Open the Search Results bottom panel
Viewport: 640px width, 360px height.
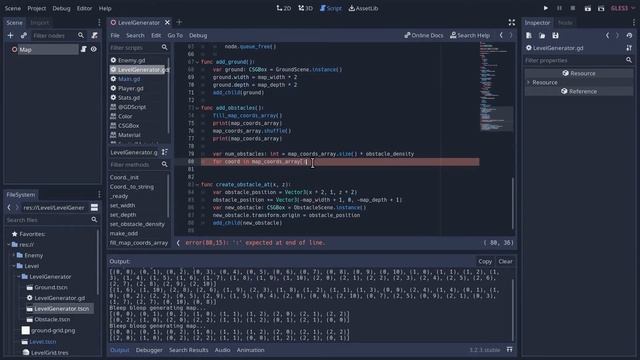tap(189, 350)
